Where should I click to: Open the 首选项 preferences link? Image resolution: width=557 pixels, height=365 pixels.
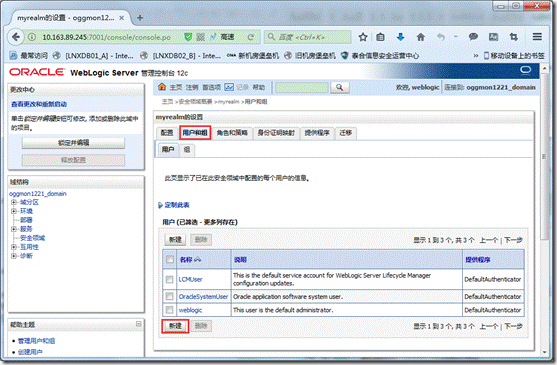[x=212, y=87]
